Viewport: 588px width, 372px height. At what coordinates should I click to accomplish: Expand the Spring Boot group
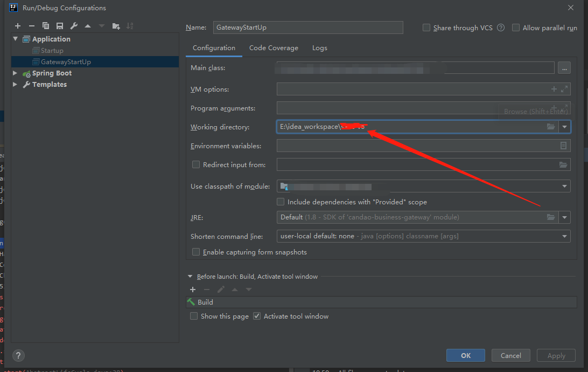(x=15, y=73)
